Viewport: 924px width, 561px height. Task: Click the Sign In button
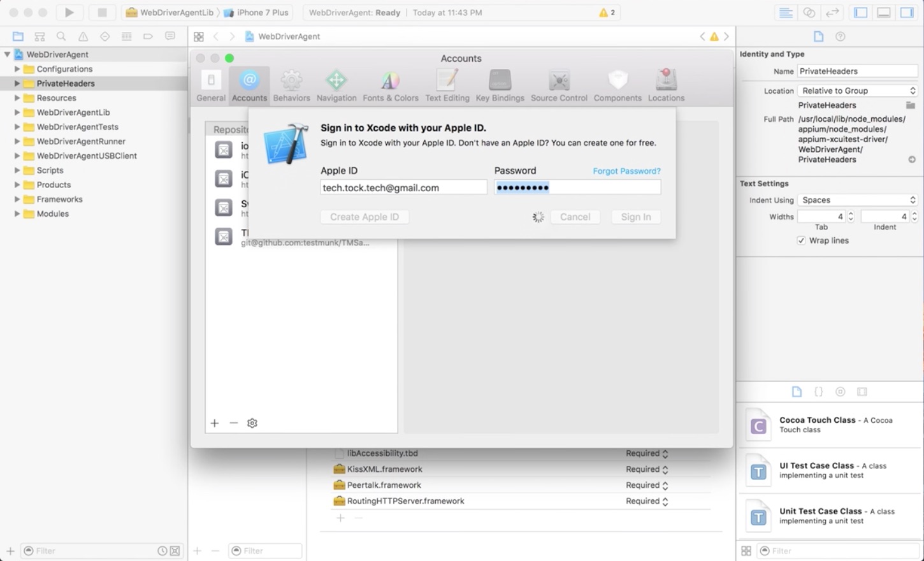pyautogui.click(x=636, y=217)
